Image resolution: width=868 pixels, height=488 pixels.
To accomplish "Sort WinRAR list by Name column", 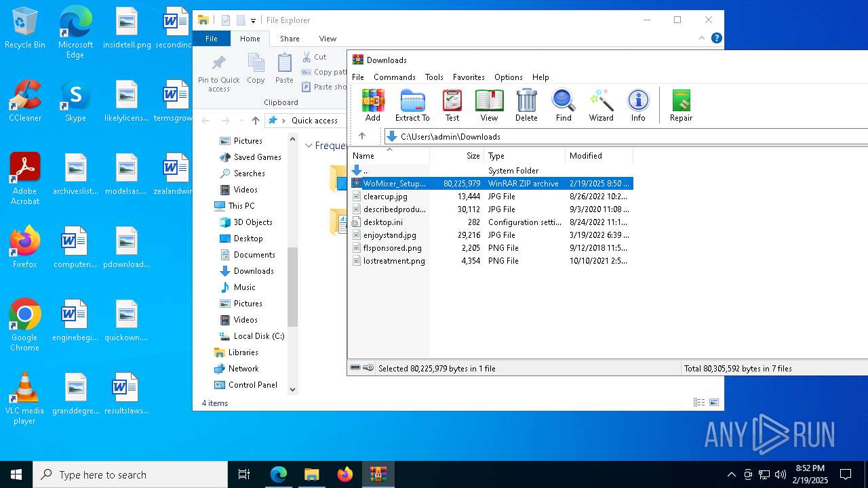I will pyautogui.click(x=389, y=156).
